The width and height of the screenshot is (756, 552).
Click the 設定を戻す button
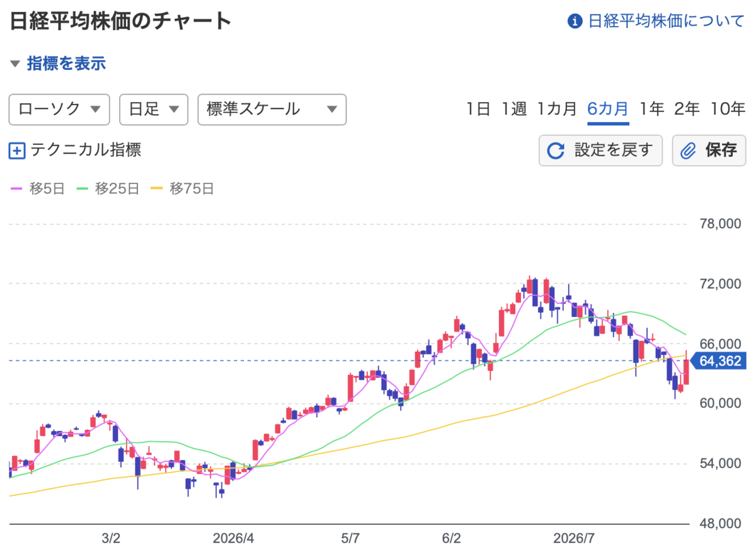[x=600, y=151]
